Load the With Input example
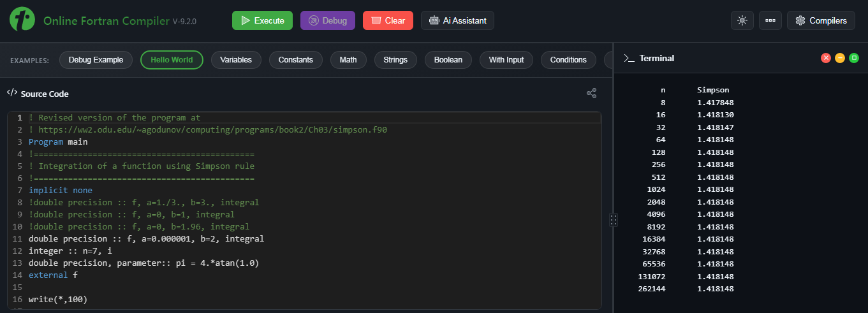The width and height of the screenshot is (868, 313). pos(506,60)
